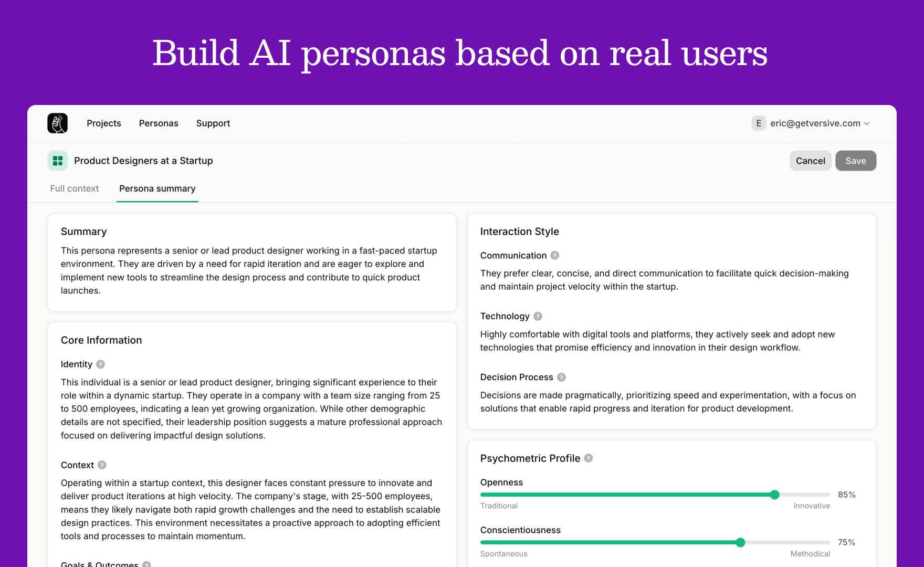Click the Conscientiousness slider handle
This screenshot has width=924, height=567.
[x=740, y=542]
